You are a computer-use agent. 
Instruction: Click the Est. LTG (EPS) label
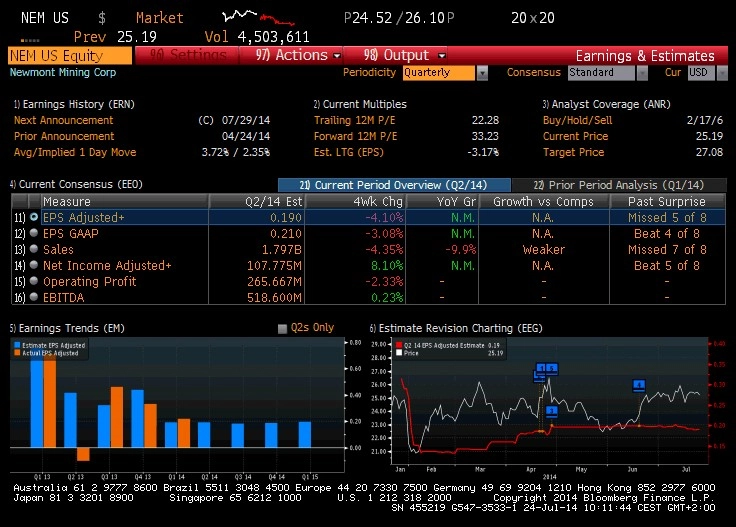tap(349, 152)
